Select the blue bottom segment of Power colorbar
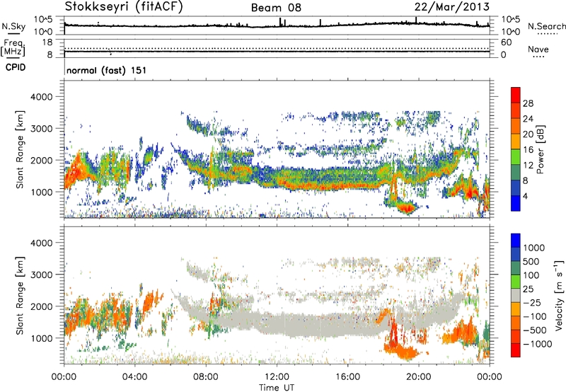This screenshot has width=566, height=392. 516,203
